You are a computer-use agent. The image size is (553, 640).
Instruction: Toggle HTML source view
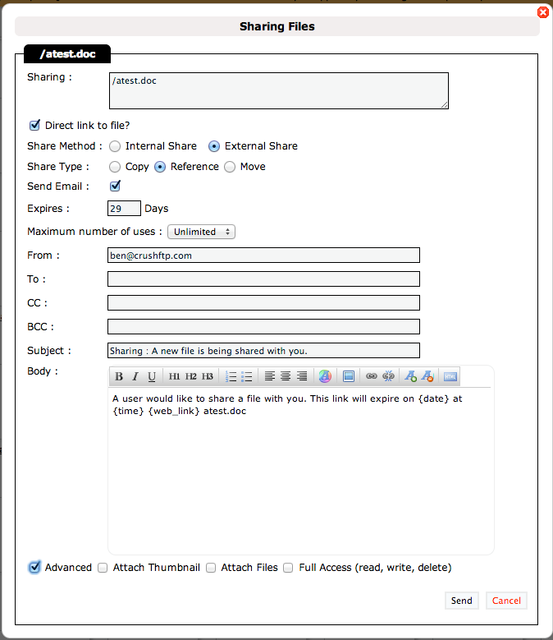pyautogui.click(x=450, y=376)
